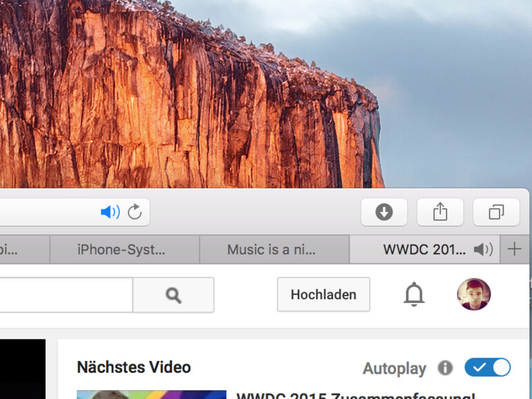Open the WWDC 2015 Zusammenfassung video title
The image size is (532, 399).
click(356, 396)
